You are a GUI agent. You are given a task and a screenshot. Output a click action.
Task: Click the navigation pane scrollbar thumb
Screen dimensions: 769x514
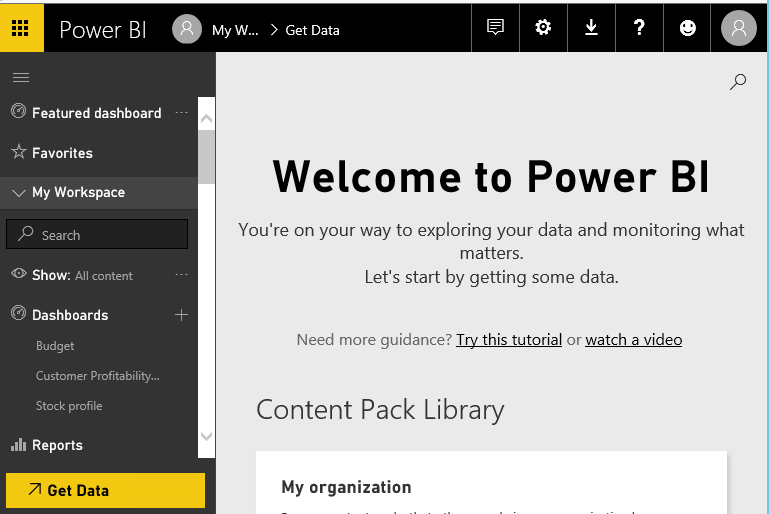[206, 157]
